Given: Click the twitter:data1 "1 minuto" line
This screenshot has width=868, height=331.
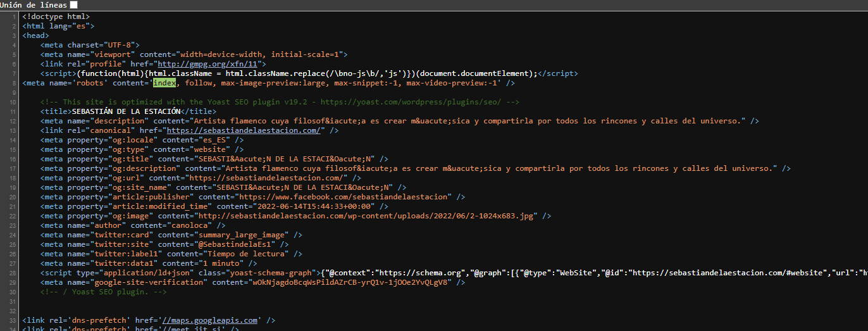Looking at the screenshot, I should point(149,263).
